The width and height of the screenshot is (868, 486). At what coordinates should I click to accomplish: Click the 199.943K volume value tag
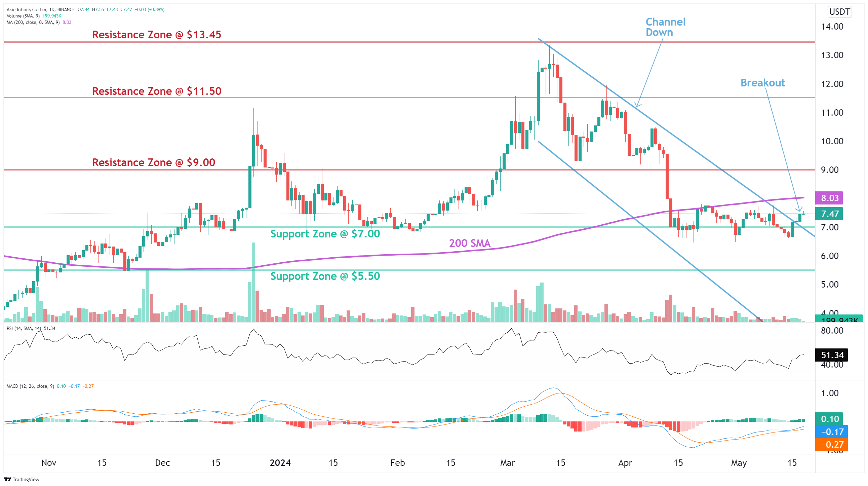click(x=839, y=319)
